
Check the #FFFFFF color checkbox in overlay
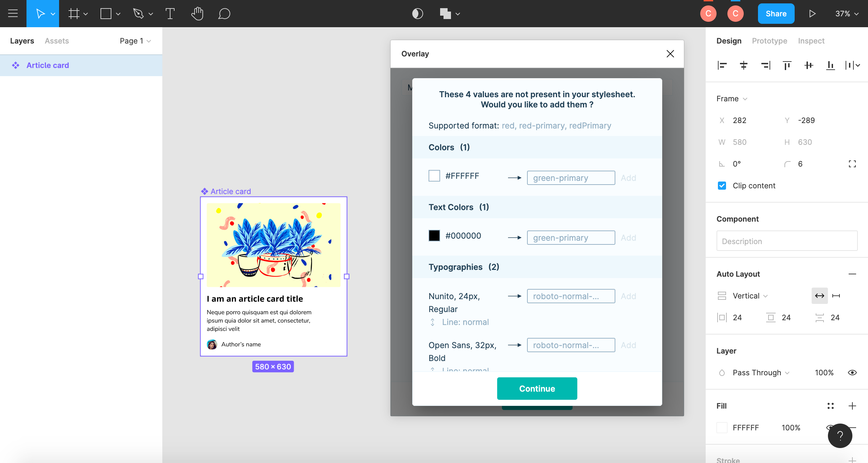[x=434, y=176]
